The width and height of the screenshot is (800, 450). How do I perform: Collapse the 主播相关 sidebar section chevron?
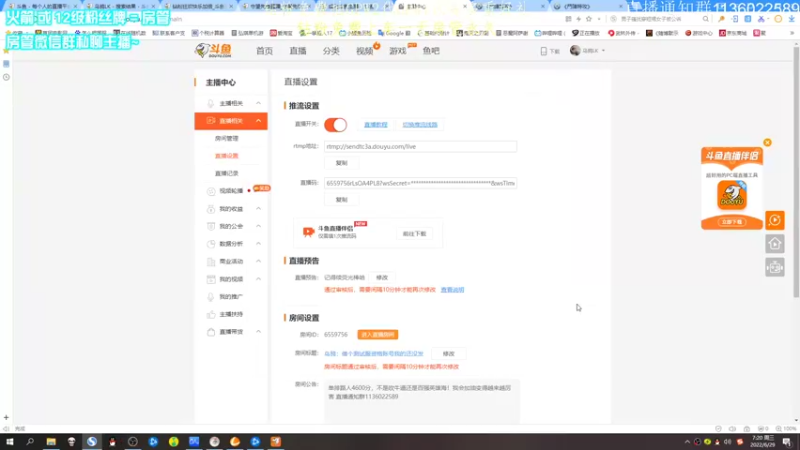258,104
